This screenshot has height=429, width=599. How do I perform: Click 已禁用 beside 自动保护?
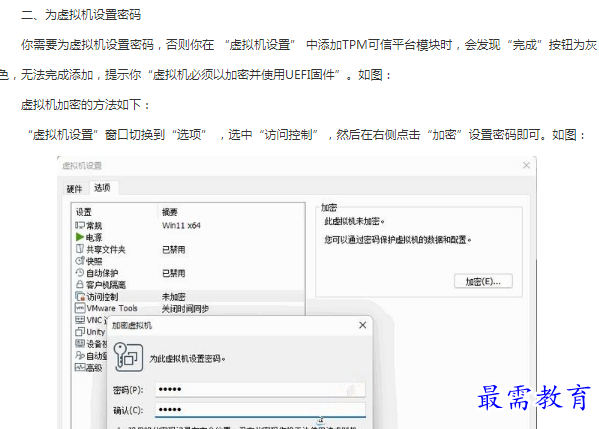(173, 273)
